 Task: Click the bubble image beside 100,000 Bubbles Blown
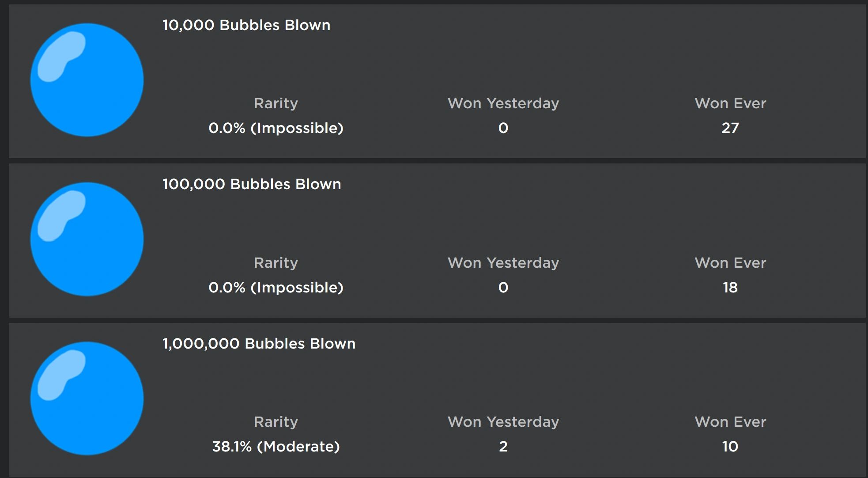tap(87, 239)
